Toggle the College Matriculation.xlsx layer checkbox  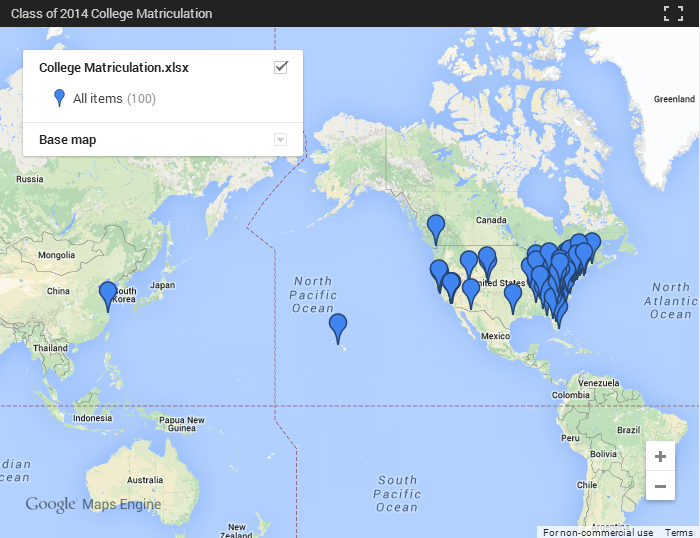281,67
